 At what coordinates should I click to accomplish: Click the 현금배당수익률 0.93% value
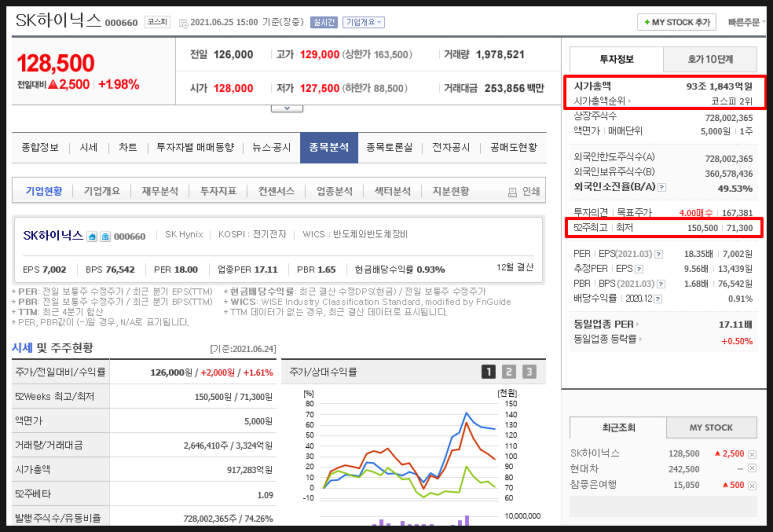coord(431,270)
